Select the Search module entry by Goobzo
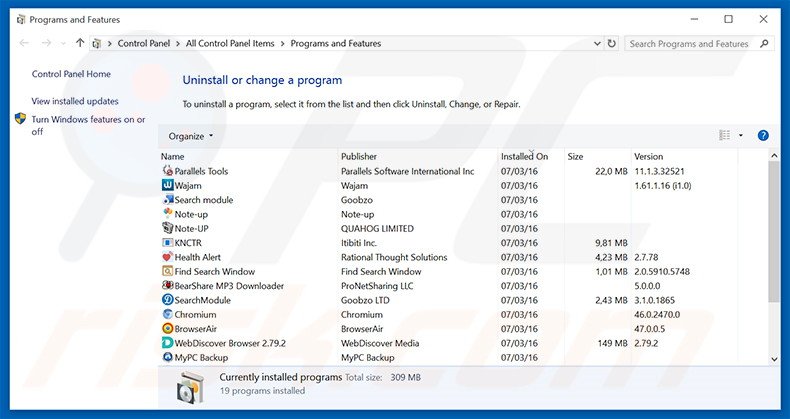This screenshot has height=419, width=790. (x=204, y=199)
